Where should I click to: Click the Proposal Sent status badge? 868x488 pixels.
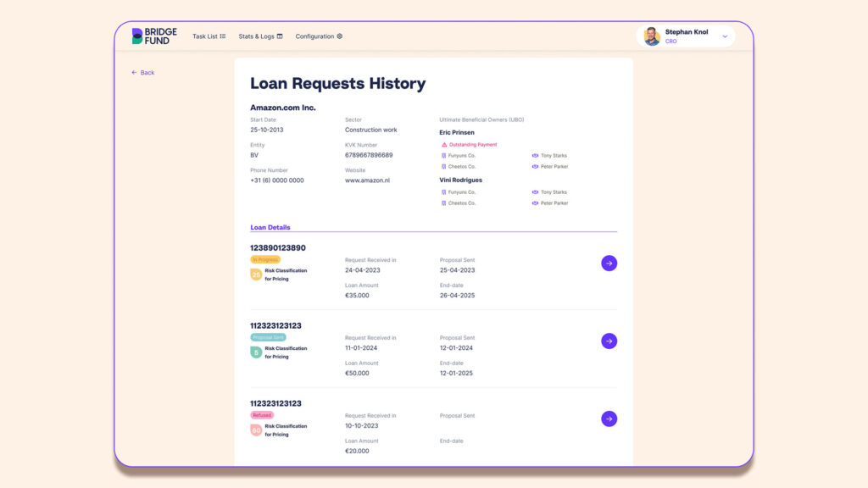(x=268, y=337)
